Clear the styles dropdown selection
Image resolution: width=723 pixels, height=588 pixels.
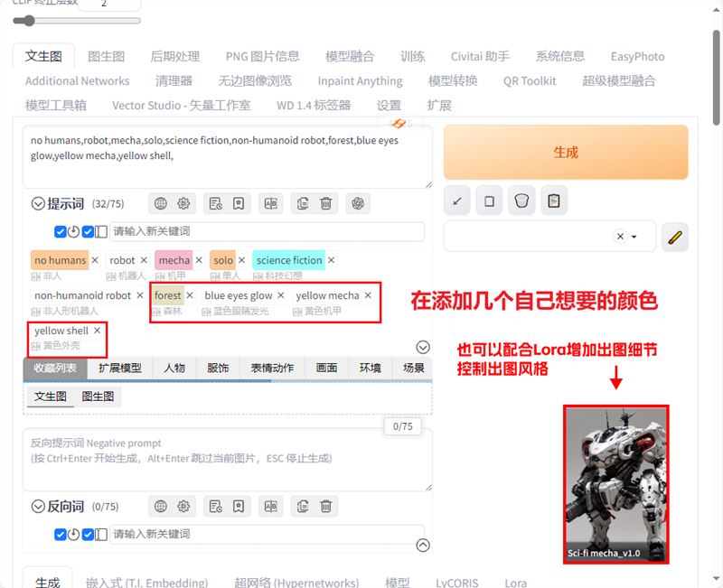tap(620, 237)
